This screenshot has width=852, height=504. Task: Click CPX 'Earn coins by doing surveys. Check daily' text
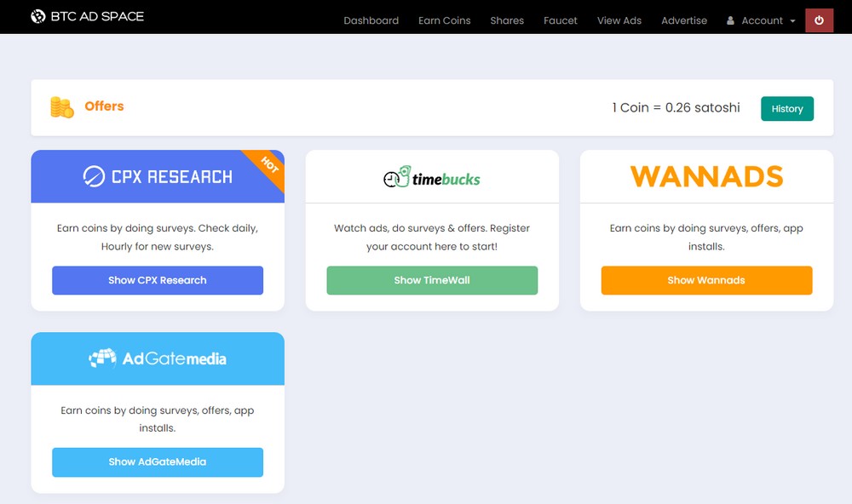pyautogui.click(x=158, y=238)
